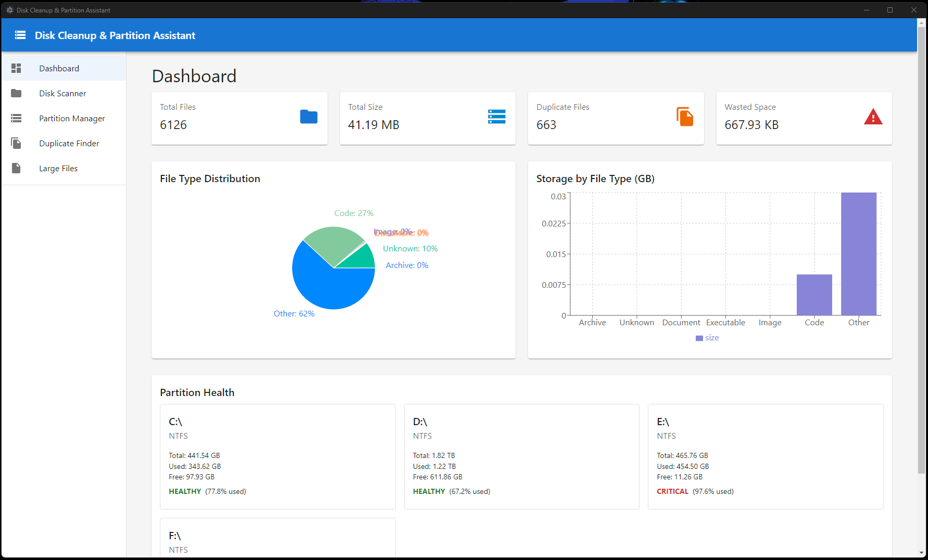Select the Dashboard navigation entry
Image resolution: width=928 pixels, height=560 pixels.
coord(59,68)
